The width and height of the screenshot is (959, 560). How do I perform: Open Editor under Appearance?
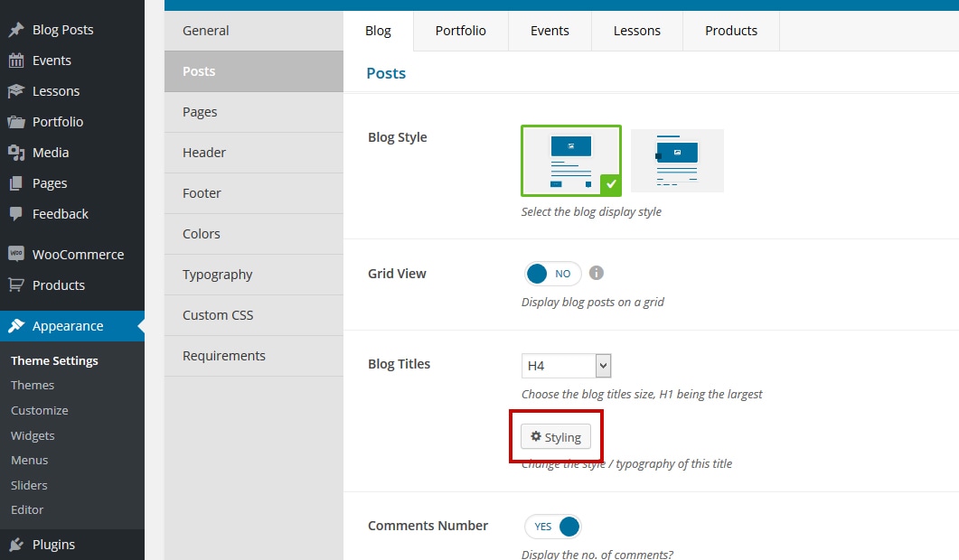[27, 509]
